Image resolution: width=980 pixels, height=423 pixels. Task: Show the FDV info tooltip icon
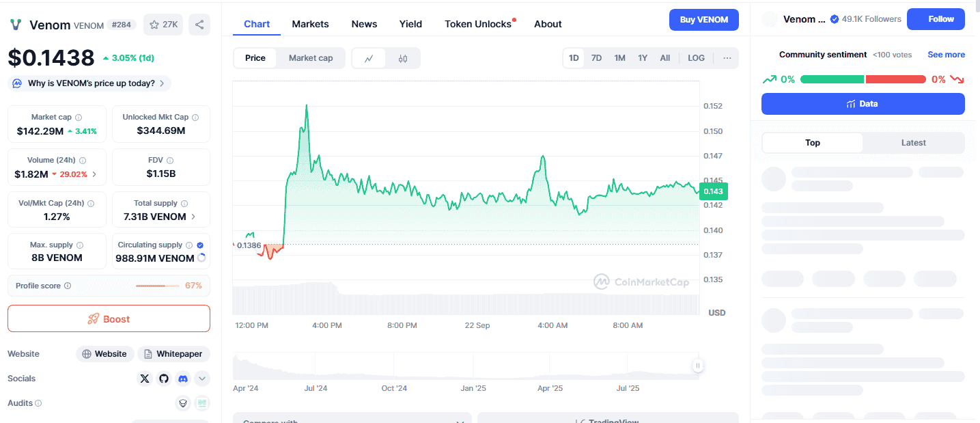[170, 161]
